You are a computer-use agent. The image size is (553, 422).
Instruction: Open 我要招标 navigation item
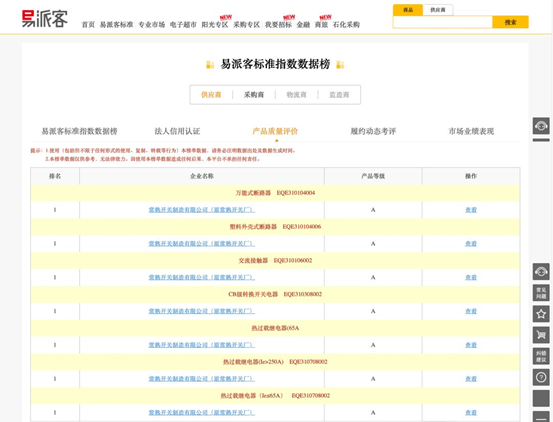click(278, 25)
